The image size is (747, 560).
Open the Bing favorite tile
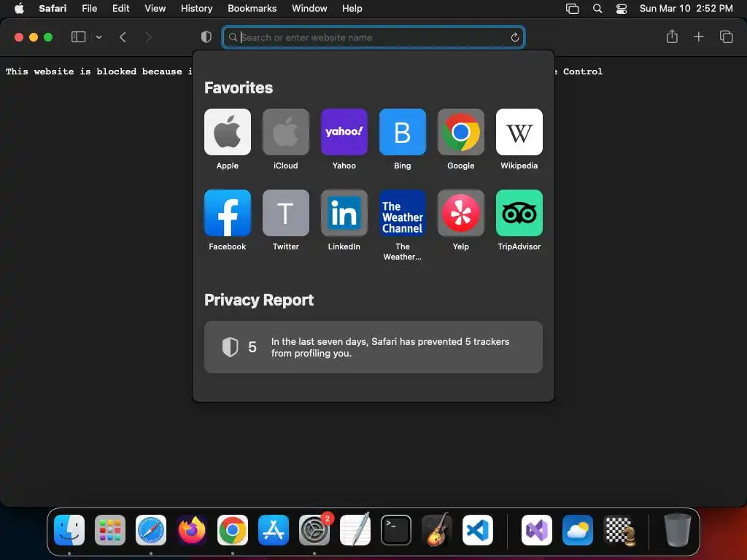click(403, 132)
